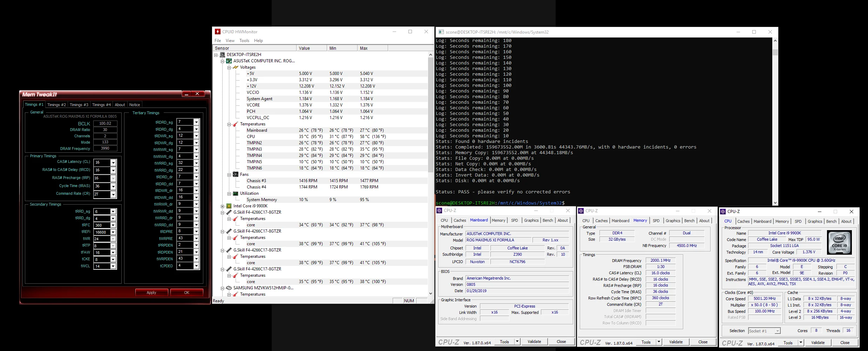
Task: Click the Value column header in HWMonitor
Action: pyautogui.click(x=312, y=48)
